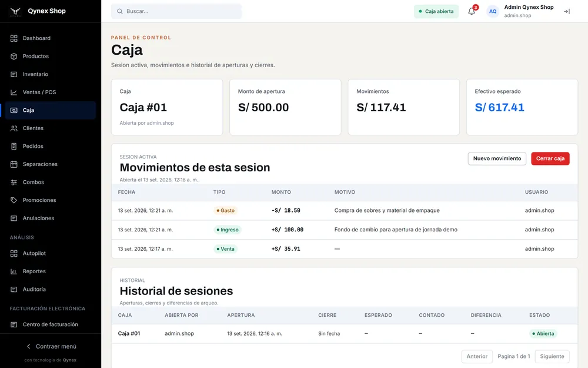Click the red Cerrar caja button
Viewport: 588px width, 368px height.
[x=550, y=158]
